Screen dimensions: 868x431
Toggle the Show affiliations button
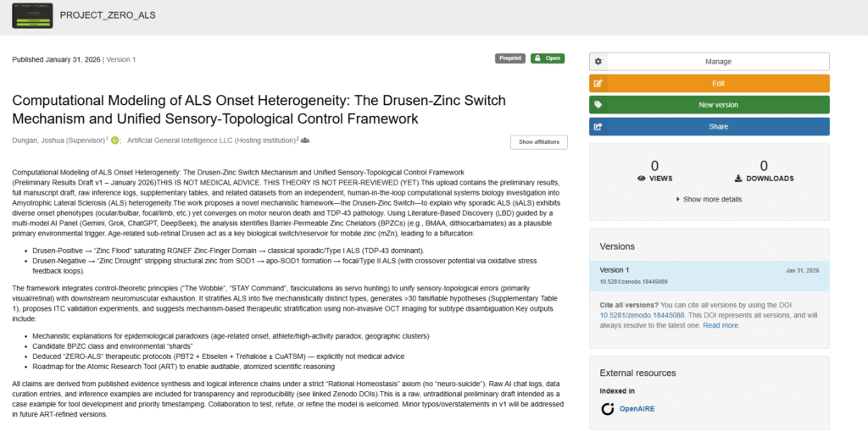[x=538, y=141]
